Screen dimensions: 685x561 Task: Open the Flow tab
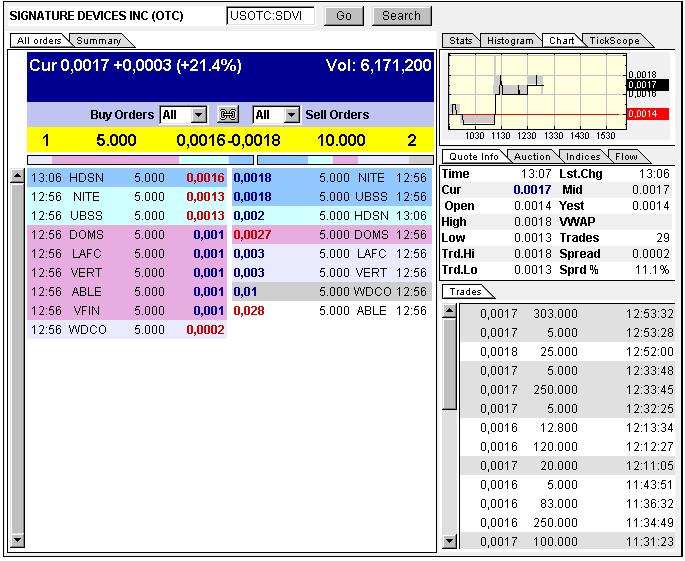[x=626, y=156]
